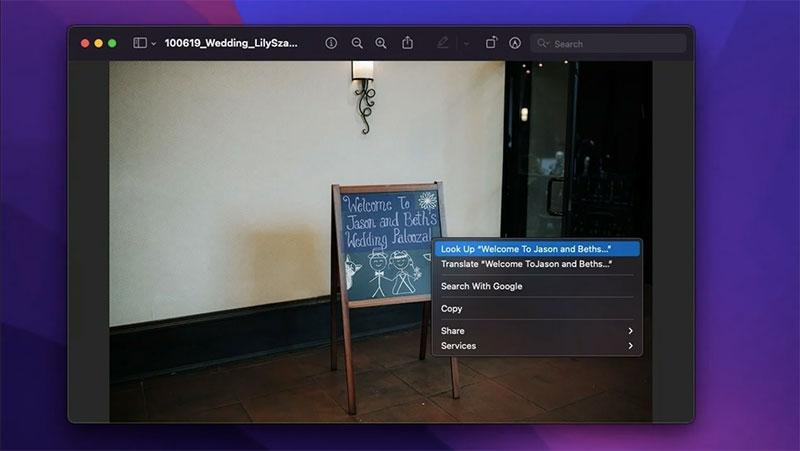Select Search With Google
The height and width of the screenshot is (451, 800).
[x=537, y=286]
